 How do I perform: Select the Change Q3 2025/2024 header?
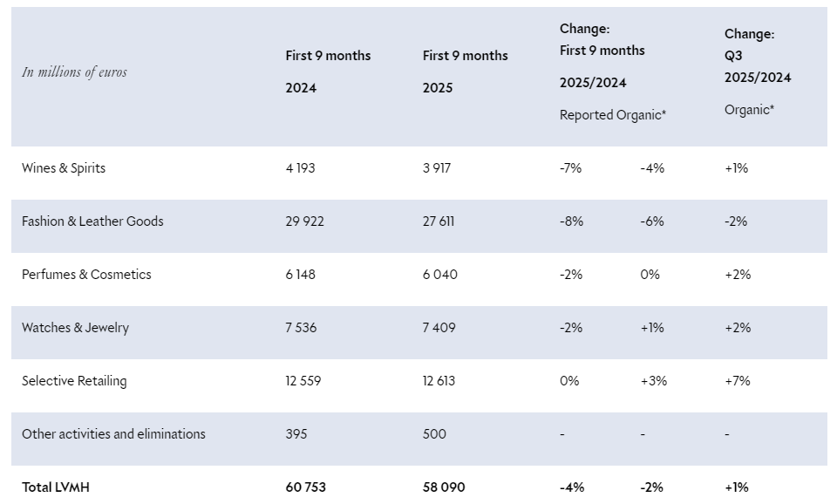[x=758, y=56]
